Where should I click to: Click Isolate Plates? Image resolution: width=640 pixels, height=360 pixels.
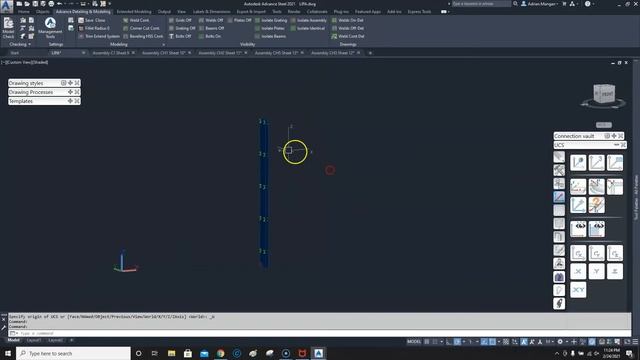(x=269, y=28)
